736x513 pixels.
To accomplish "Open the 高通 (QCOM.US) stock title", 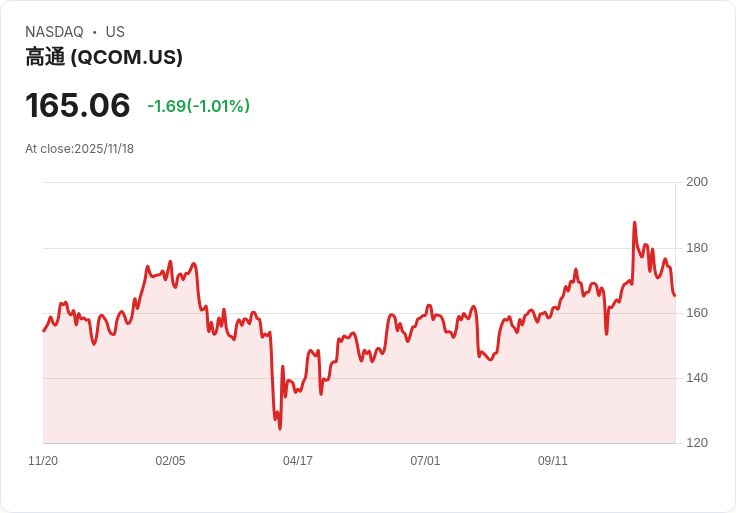I will (104, 57).
